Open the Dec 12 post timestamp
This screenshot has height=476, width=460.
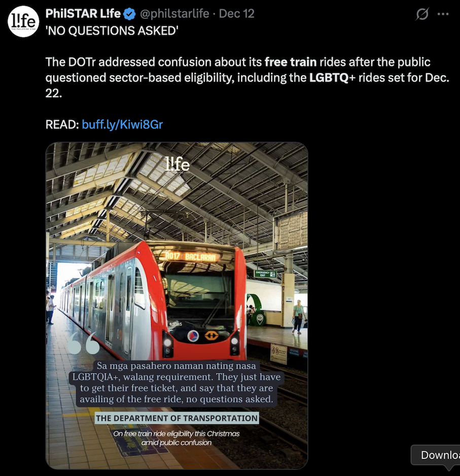[236, 14]
